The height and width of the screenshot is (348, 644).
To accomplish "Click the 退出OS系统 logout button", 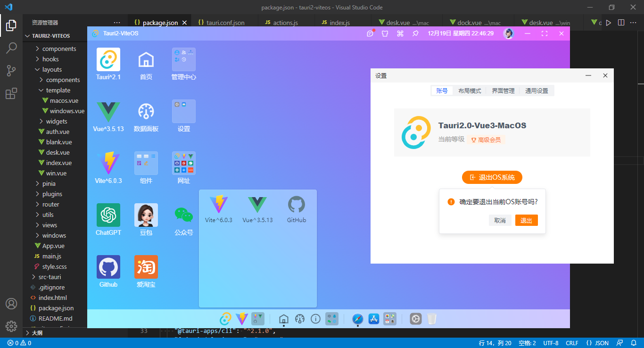I will (492, 177).
